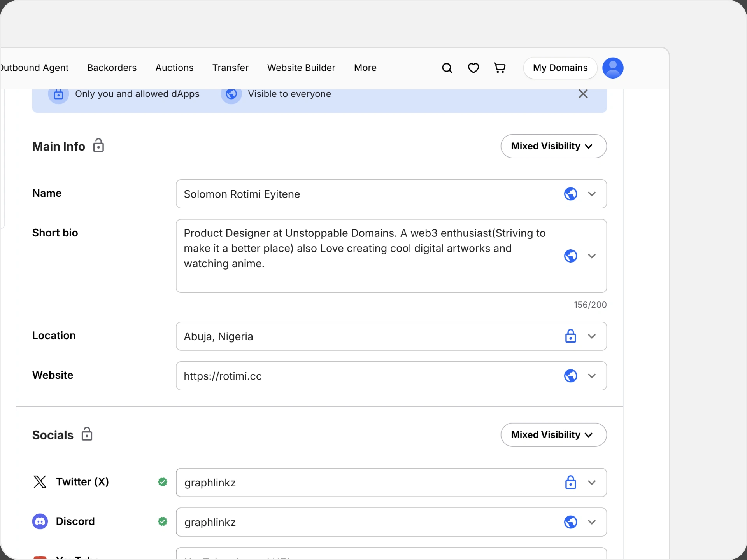This screenshot has height=560, width=747.
Task: Click the Website field label
Action: pyautogui.click(x=53, y=375)
